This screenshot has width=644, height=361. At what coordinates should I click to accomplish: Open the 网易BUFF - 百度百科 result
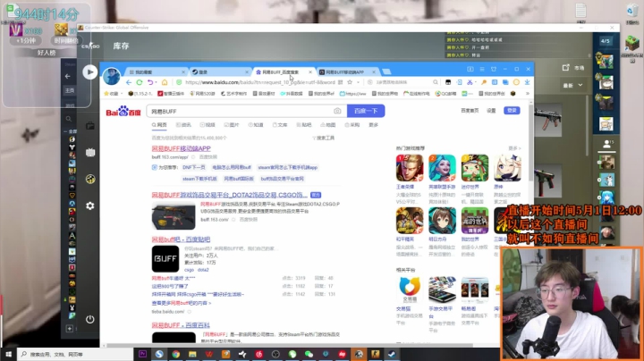pyautogui.click(x=181, y=325)
